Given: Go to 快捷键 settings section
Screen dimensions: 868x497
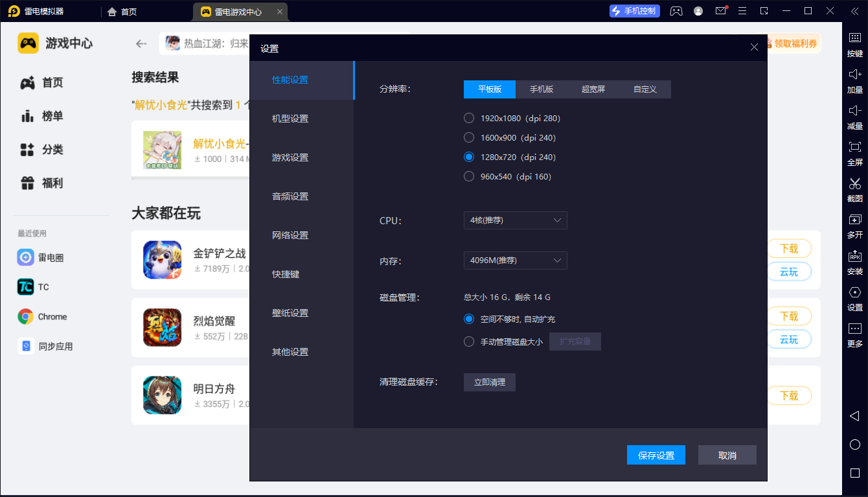Looking at the screenshot, I should (x=286, y=274).
